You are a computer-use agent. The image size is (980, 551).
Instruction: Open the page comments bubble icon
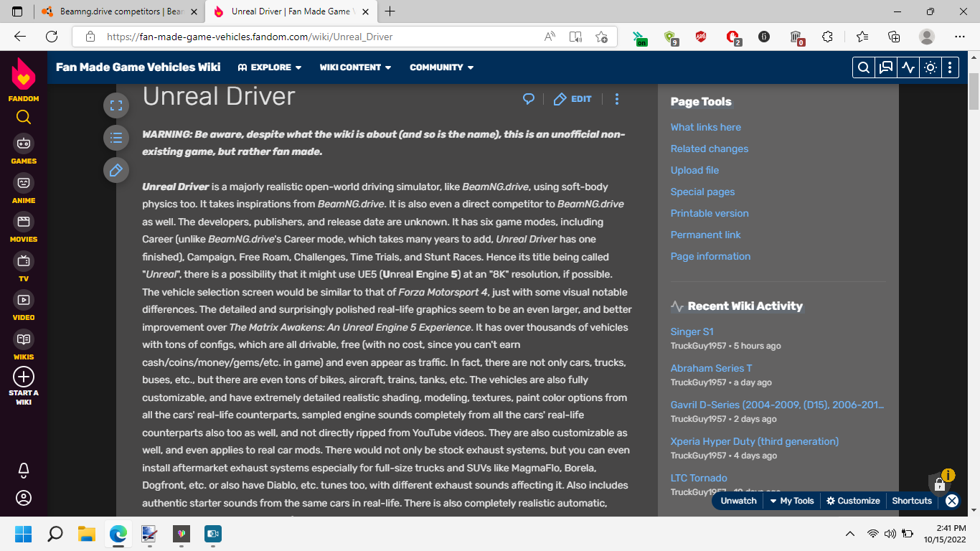[x=529, y=99]
